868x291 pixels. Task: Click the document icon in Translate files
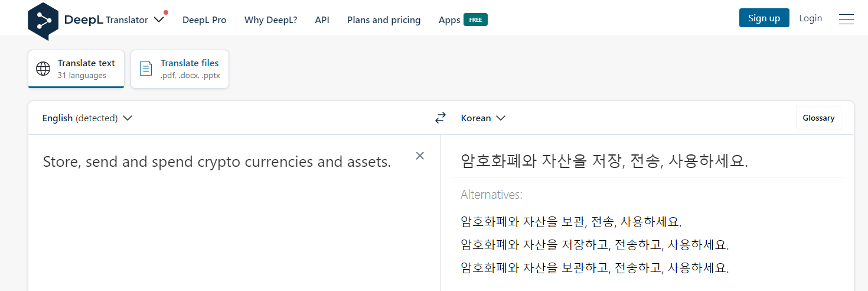[146, 69]
